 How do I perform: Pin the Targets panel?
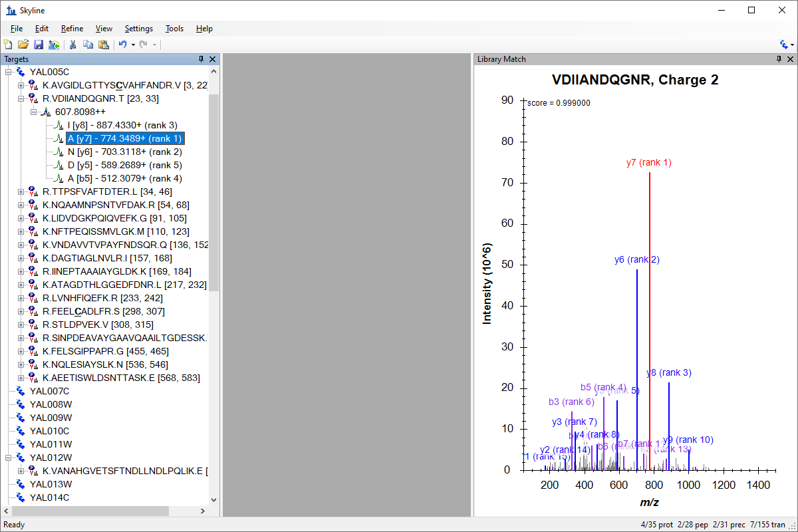(201, 59)
